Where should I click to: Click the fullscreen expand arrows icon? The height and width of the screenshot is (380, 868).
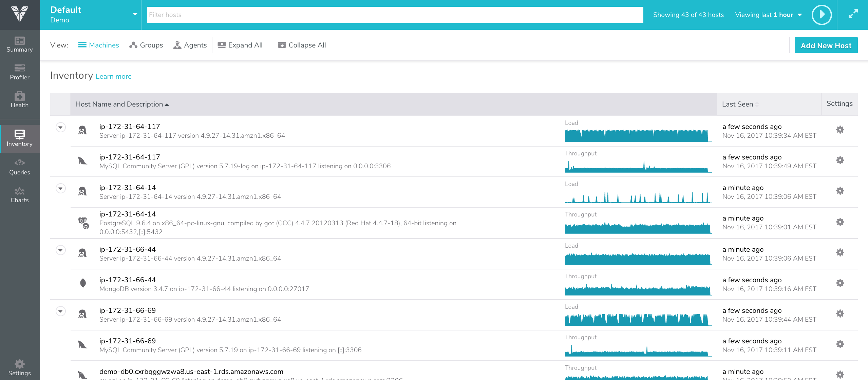coord(853,15)
